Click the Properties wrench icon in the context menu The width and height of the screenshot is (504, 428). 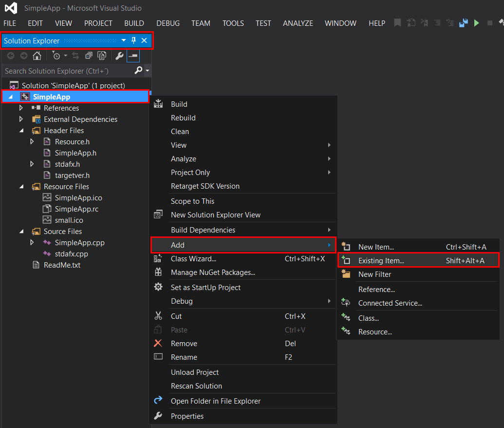click(x=158, y=415)
